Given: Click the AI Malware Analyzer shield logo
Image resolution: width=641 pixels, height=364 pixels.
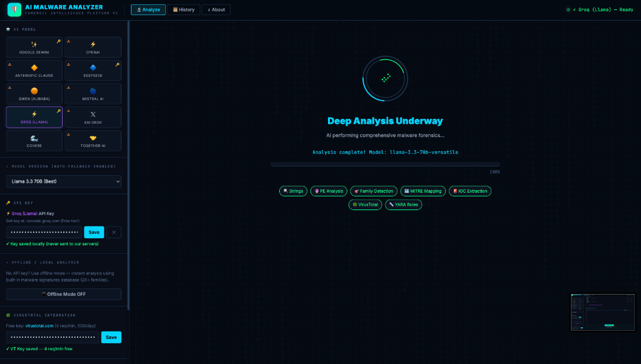Looking at the screenshot, I should coord(14,9).
